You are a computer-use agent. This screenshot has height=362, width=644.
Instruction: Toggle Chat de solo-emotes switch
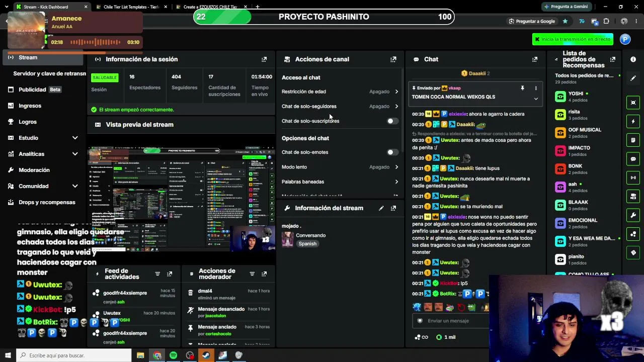[392, 152]
